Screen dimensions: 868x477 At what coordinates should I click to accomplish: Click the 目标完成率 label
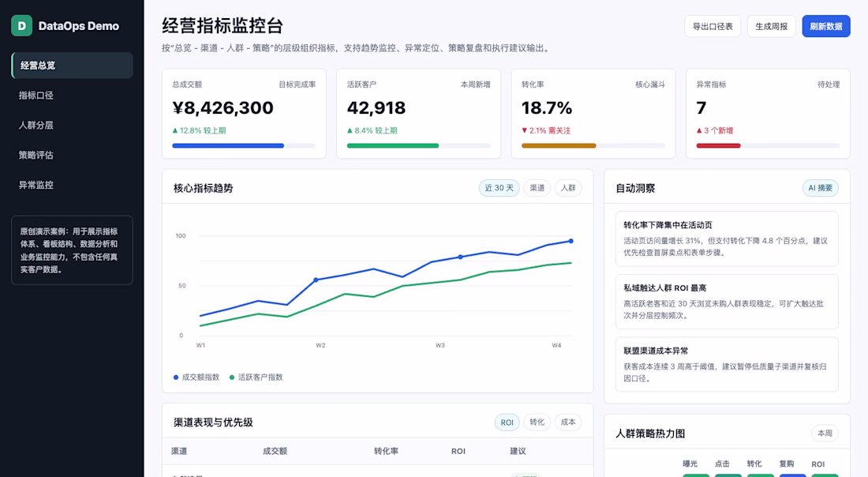pyautogui.click(x=297, y=85)
